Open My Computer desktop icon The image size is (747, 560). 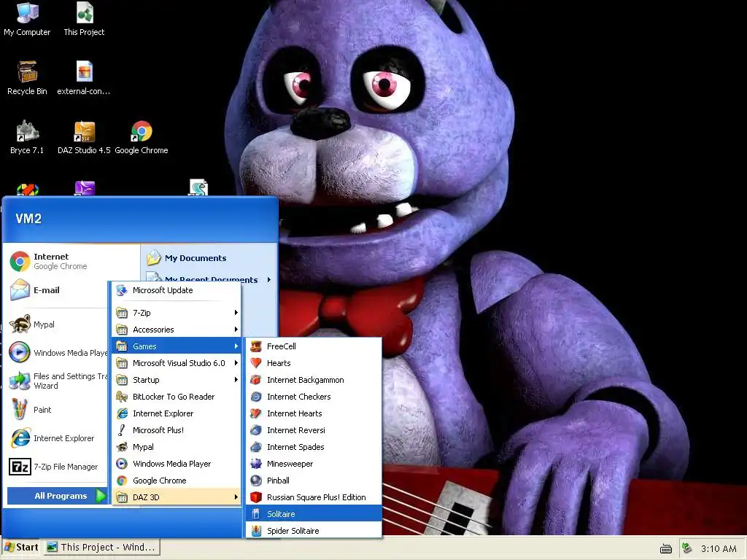pos(27,19)
